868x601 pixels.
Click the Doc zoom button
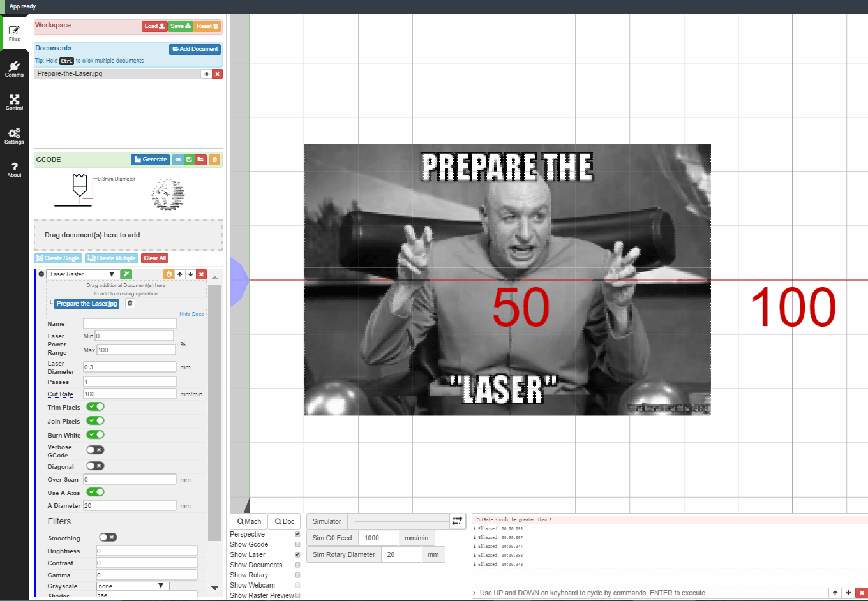click(x=285, y=521)
